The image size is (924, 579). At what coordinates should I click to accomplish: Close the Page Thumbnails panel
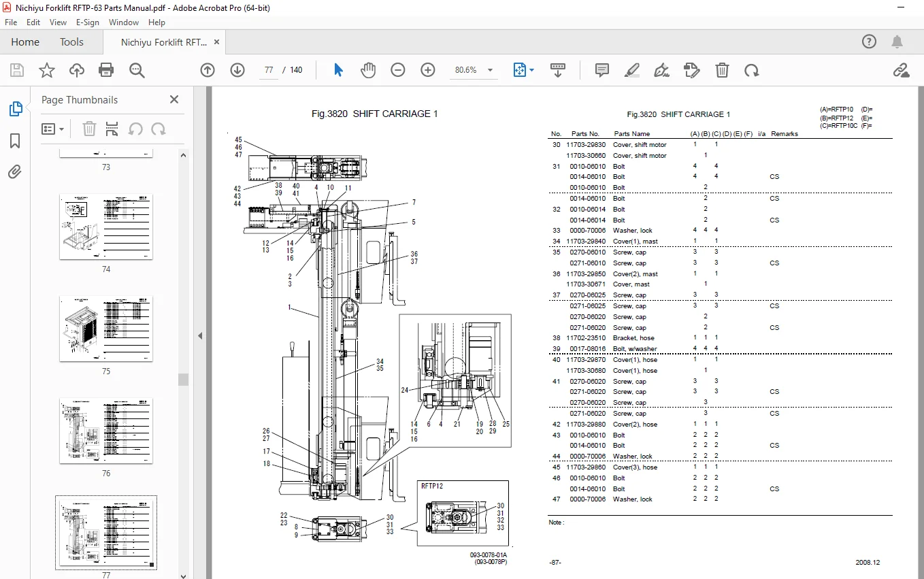tap(174, 99)
